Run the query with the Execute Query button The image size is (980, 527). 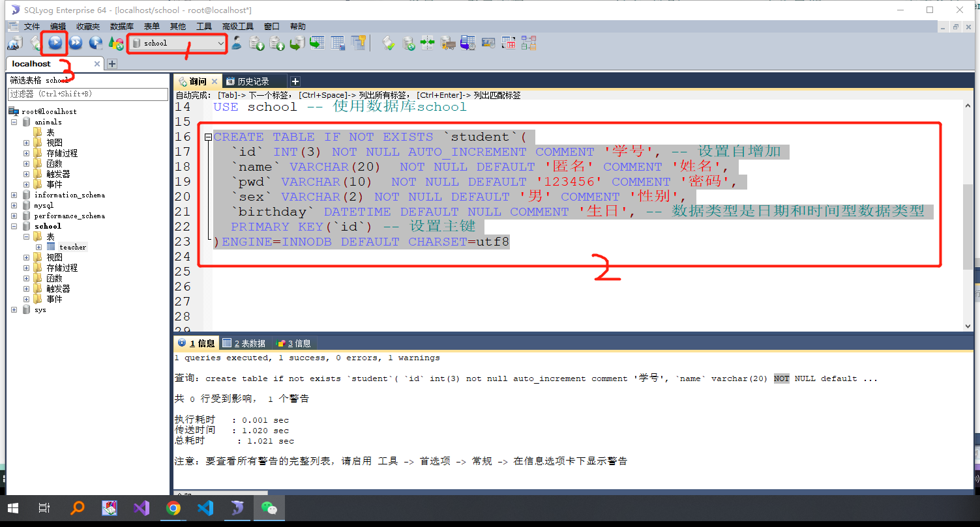pyautogui.click(x=55, y=43)
